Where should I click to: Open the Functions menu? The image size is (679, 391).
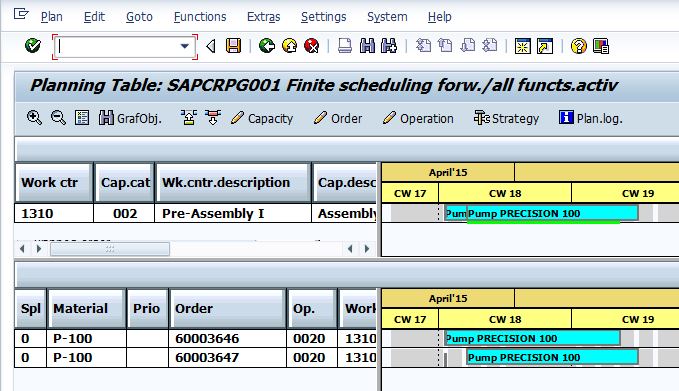pos(200,17)
